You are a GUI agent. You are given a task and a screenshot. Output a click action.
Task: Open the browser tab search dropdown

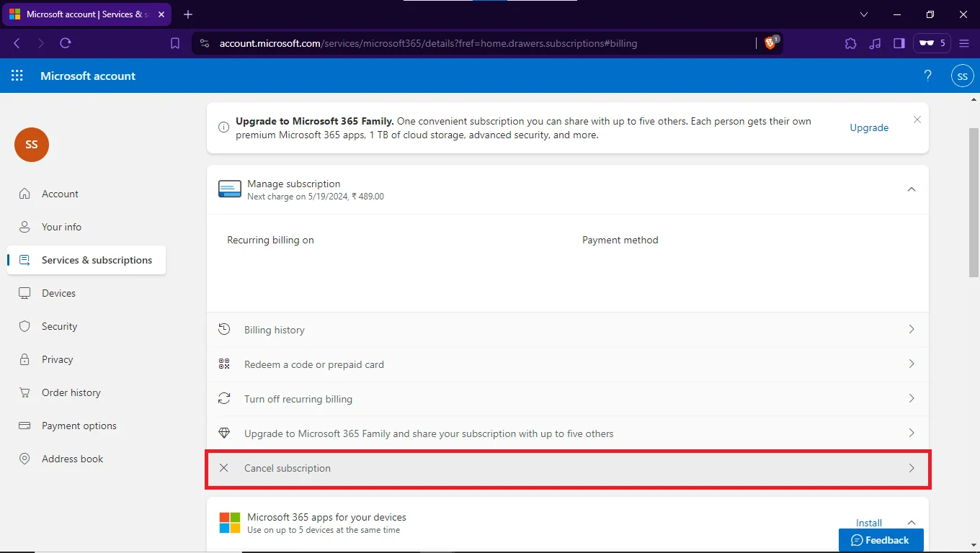[864, 14]
